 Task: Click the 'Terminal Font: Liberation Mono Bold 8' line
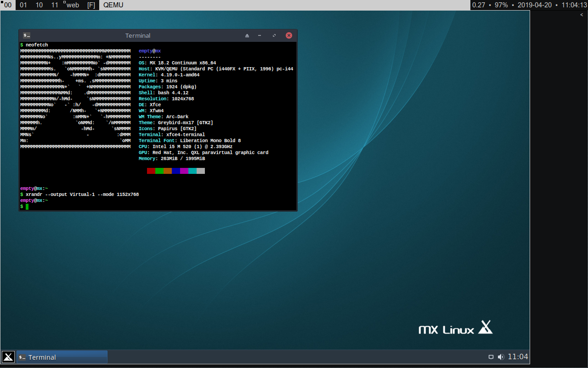[x=190, y=141]
